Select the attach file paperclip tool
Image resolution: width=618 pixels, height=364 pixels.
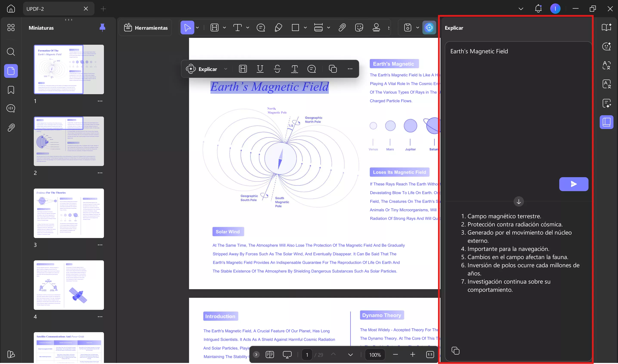(x=342, y=28)
